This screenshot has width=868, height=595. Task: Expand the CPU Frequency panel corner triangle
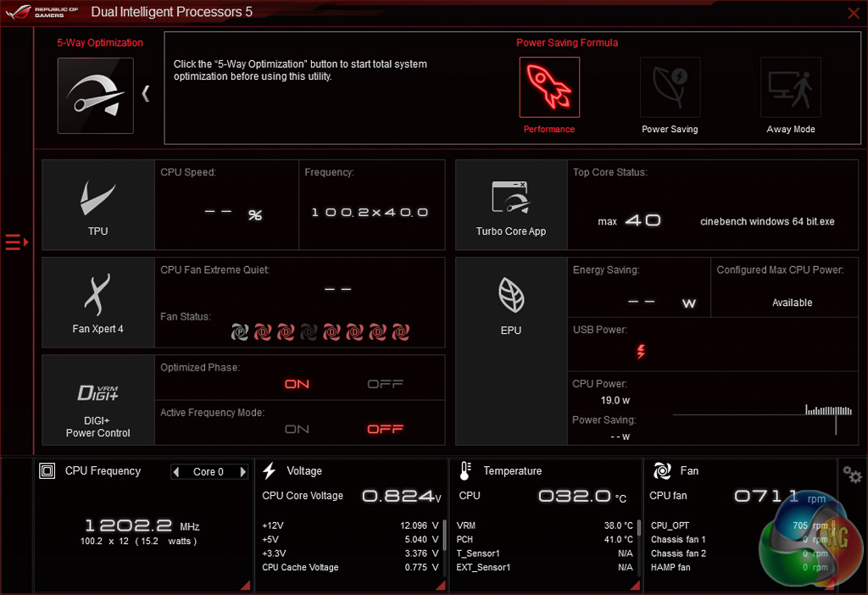(x=245, y=585)
